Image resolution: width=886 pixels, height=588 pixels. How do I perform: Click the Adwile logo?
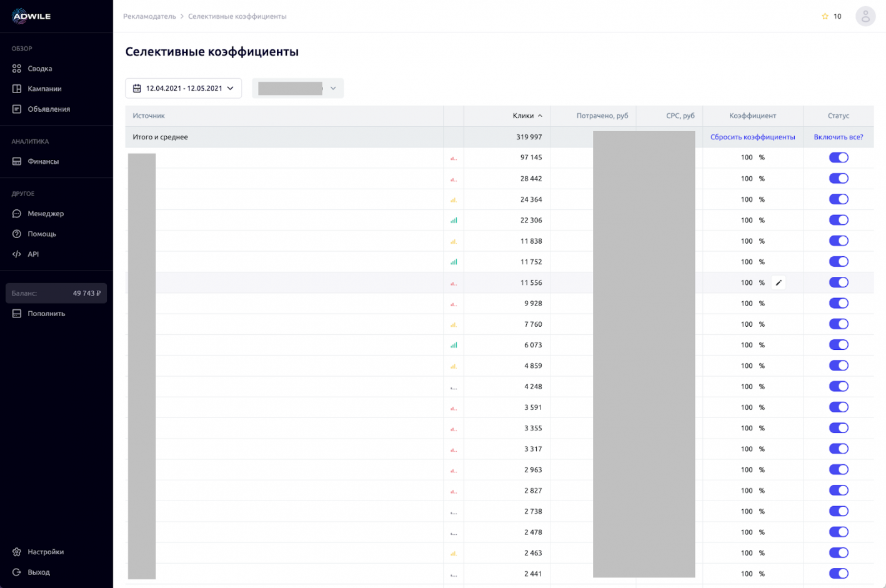31,16
